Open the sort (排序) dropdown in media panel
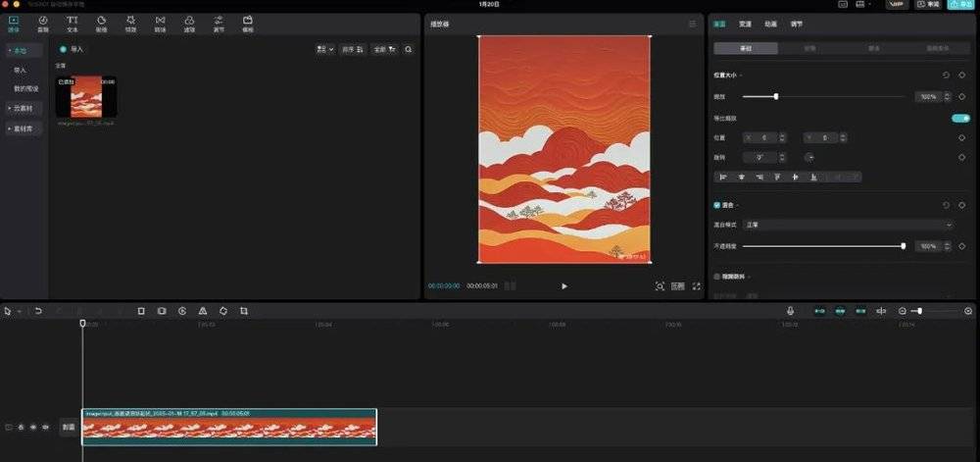Viewport: 980px width, 462px height. [x=353, y=48]
